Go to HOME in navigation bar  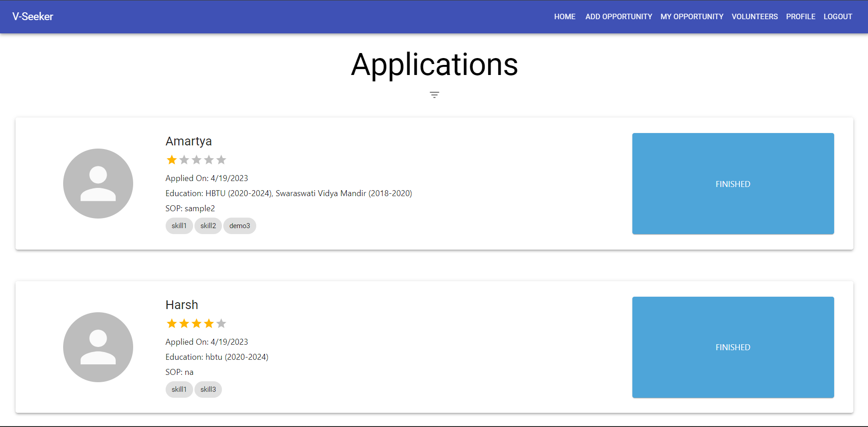[565, 16]
